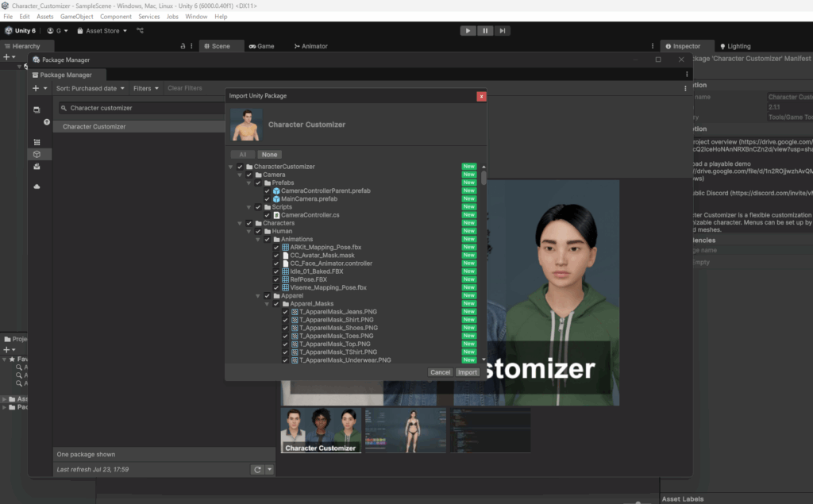Collapse the Human folder tree

tap(249, 231)
